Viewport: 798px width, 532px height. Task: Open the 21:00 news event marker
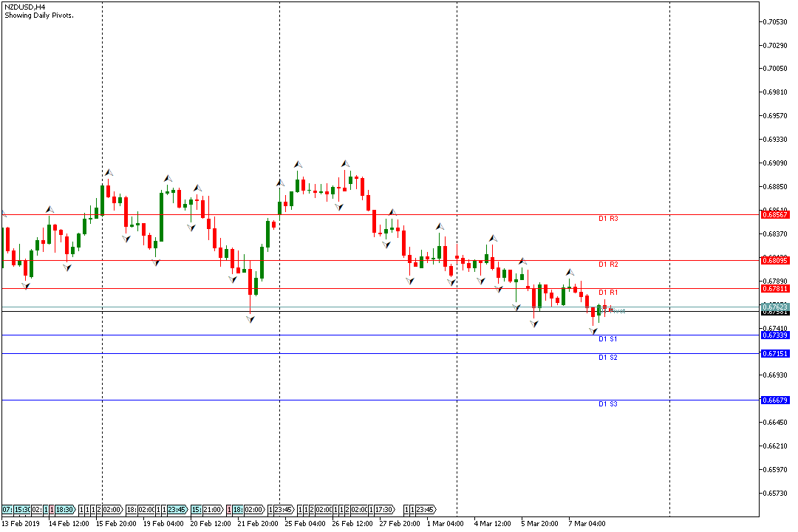click(214, 510)
